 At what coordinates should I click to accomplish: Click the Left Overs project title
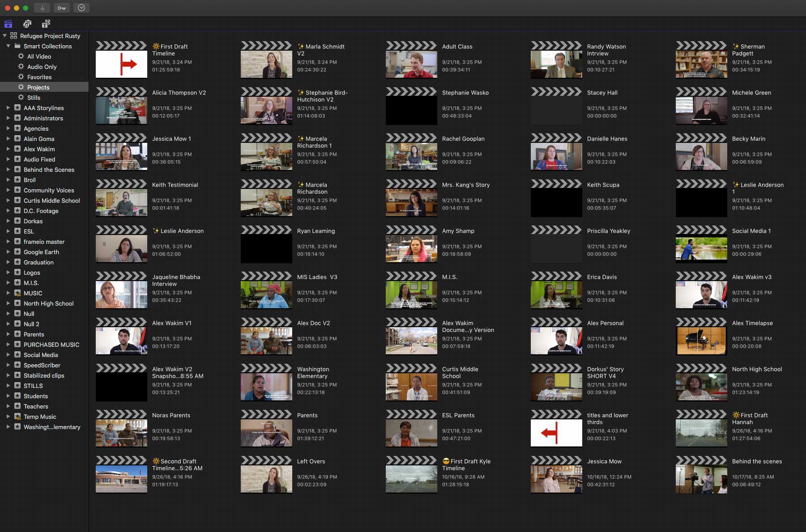click(x=311, y=461)
